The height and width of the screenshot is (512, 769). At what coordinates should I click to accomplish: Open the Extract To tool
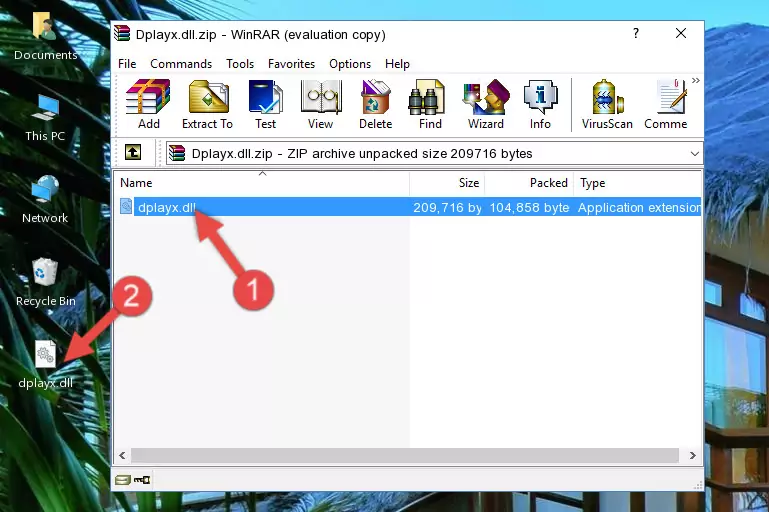tap(207, 104)
